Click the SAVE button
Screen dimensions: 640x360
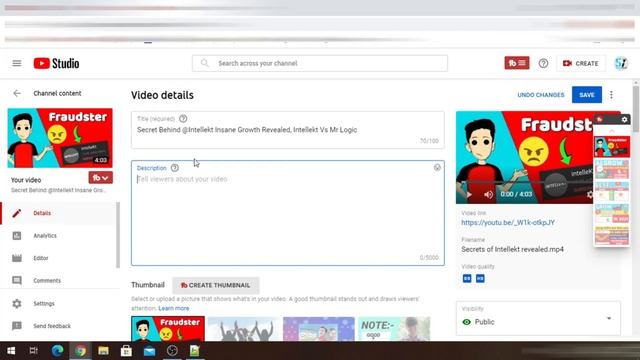pyautogui.click(x=587, y=95)
